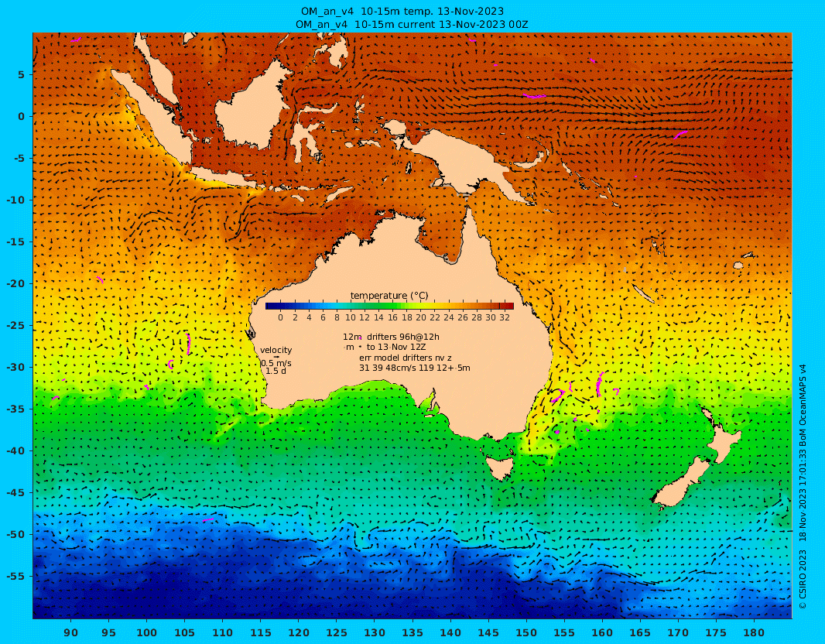
Task: Click longitude axis label '135'
Action: (x=412, y=632)
